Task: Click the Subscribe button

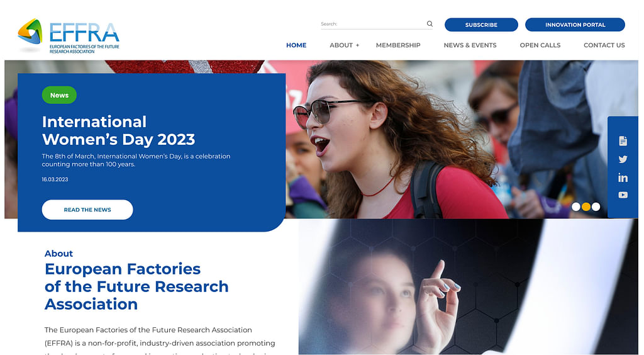Action: coord(481,25)
